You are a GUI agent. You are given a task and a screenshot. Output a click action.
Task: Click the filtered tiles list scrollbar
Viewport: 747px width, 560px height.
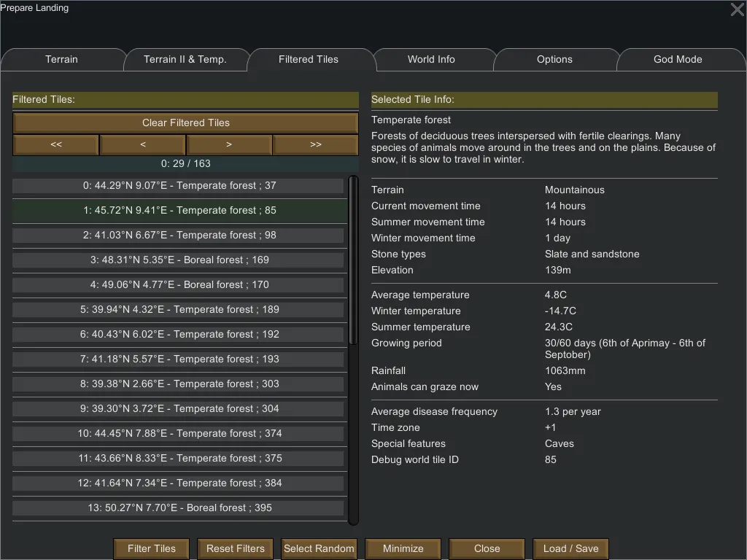pos(354,262)
